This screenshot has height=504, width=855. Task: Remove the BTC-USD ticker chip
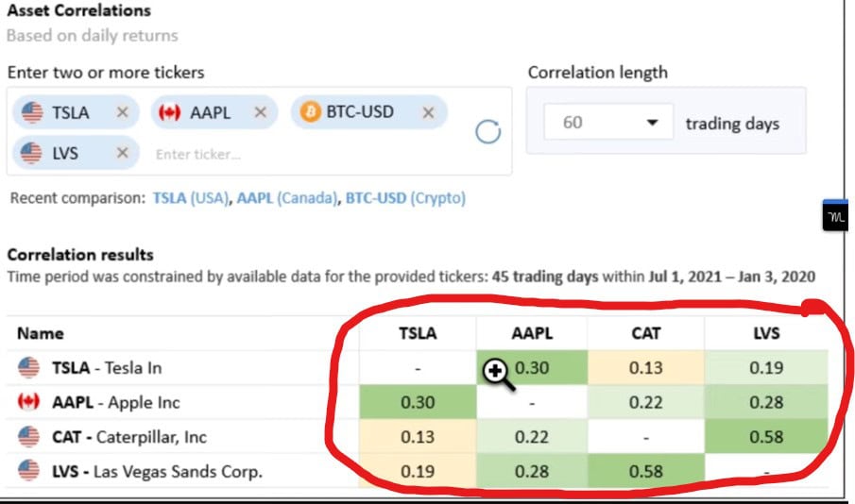[429, 112]
